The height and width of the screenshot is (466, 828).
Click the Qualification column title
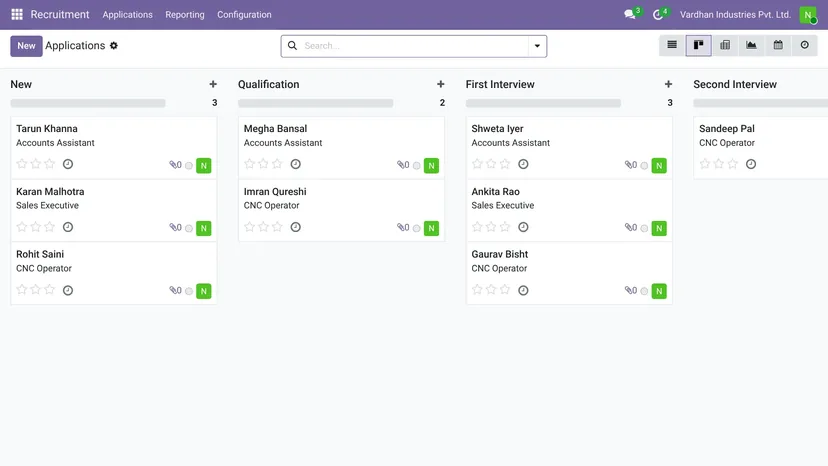[x=268, y=85]
